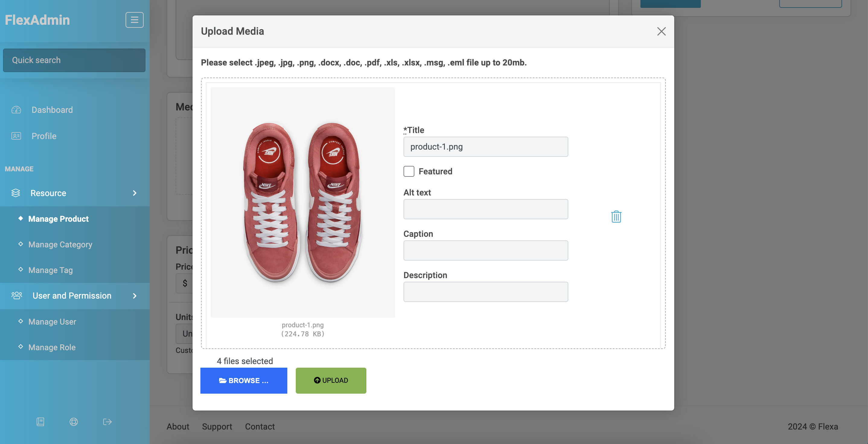Image resolution: width=868 pixels, height=444 pixels.
Task: Click the Resource menu label
Action: coord(48,193)
